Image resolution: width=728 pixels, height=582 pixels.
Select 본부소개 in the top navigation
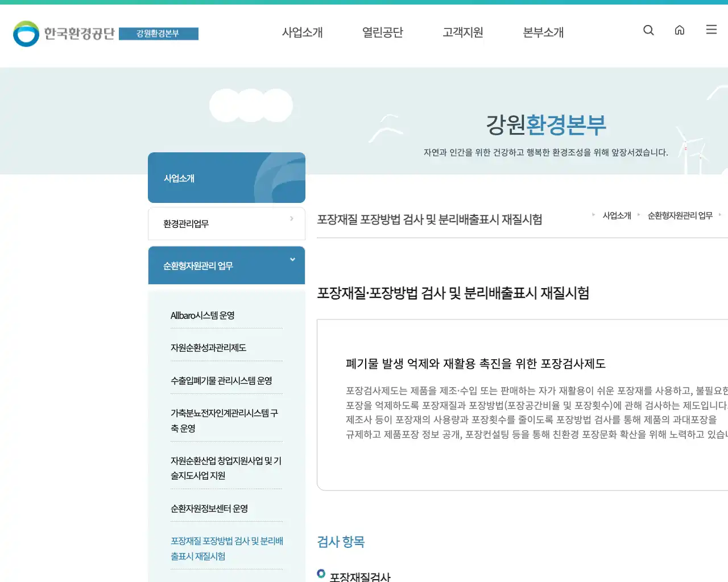(x=543, y=33)
